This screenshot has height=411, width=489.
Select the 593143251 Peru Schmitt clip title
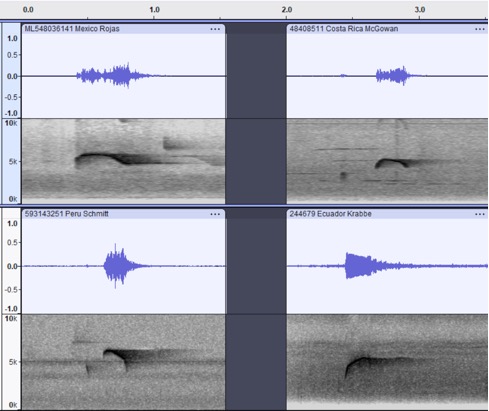click(67, 214)
